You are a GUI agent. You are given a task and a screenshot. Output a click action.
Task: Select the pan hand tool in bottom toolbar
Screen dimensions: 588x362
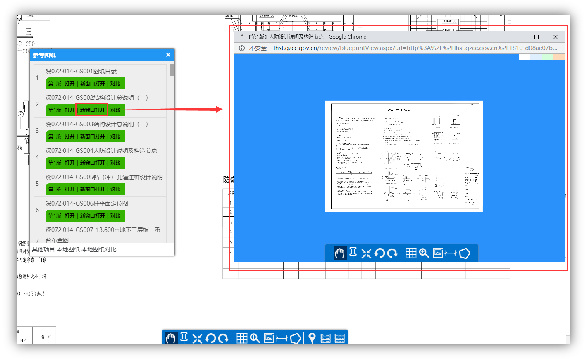click(171, 338)
